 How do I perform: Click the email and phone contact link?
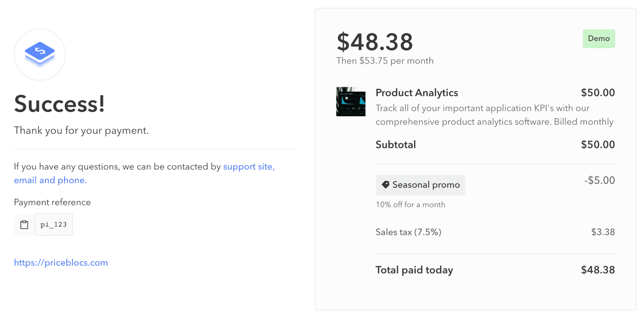point(50,180)
